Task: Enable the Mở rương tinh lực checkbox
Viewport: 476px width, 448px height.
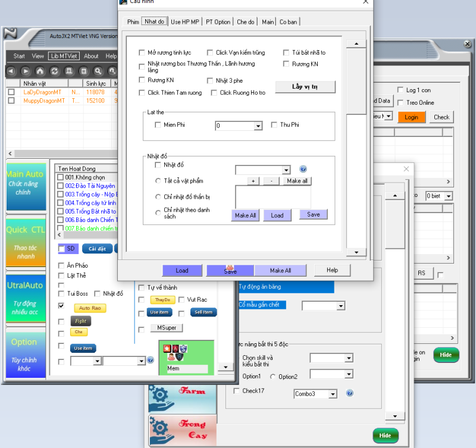Action: (142, 53)
